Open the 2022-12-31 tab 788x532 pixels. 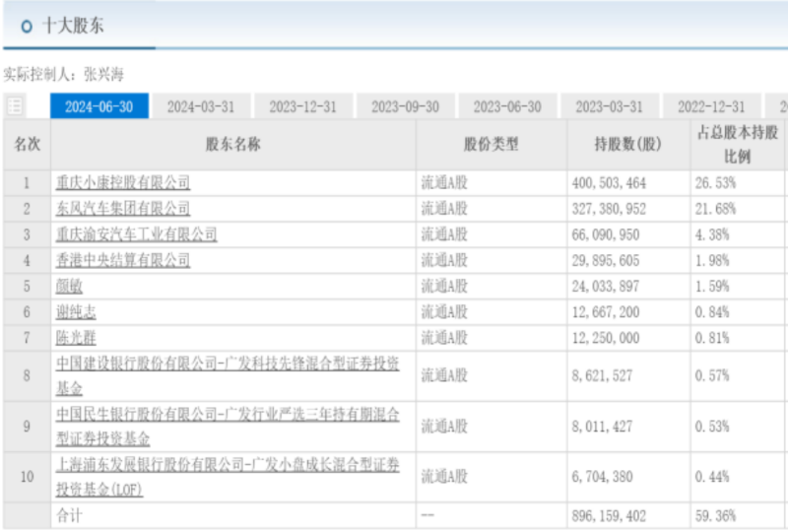(x=711, y=106)
